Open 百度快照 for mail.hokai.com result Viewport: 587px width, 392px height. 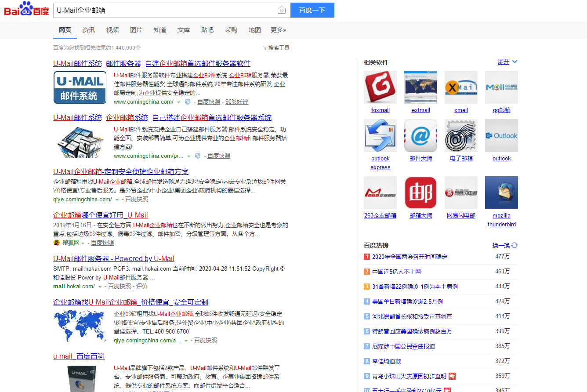click(x=120, y=287)
